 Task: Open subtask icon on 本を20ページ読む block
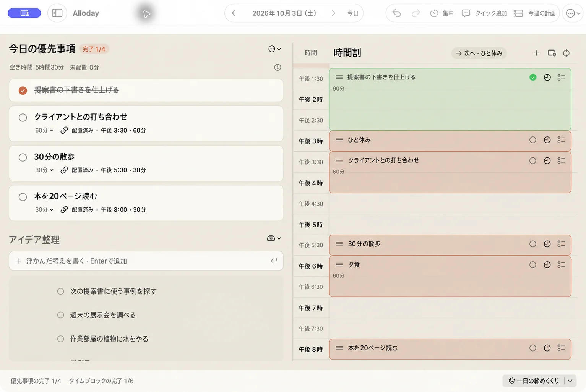(561, 348)
